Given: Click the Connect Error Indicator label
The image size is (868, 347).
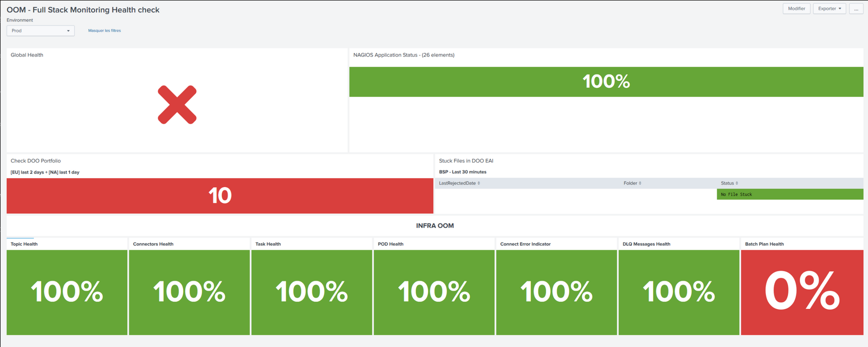Looking at the screenshot, I should point(525,244).
